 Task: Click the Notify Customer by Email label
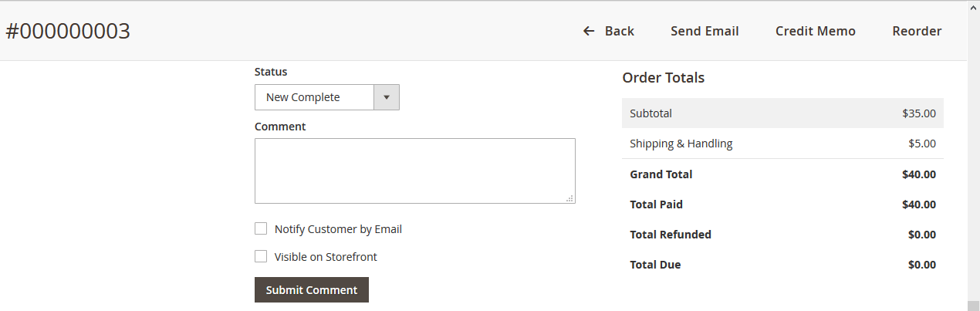pyautogui.click(x=338, y=229)
